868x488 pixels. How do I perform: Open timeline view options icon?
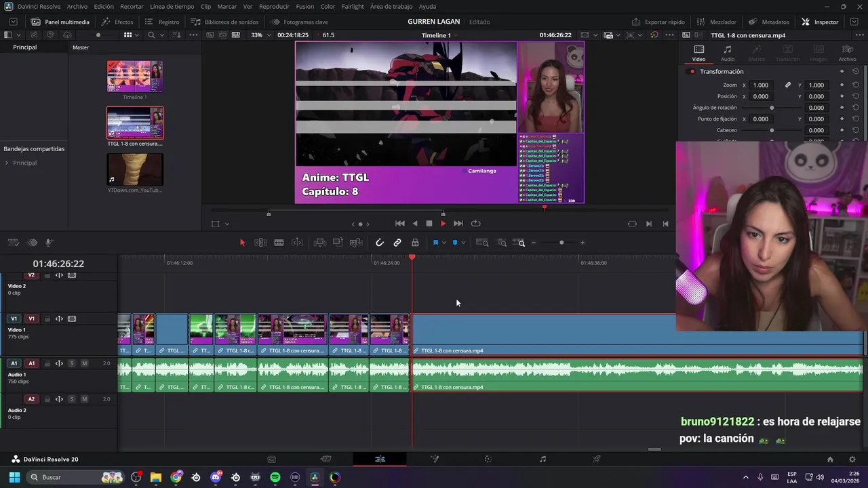(x=13, y=243)
